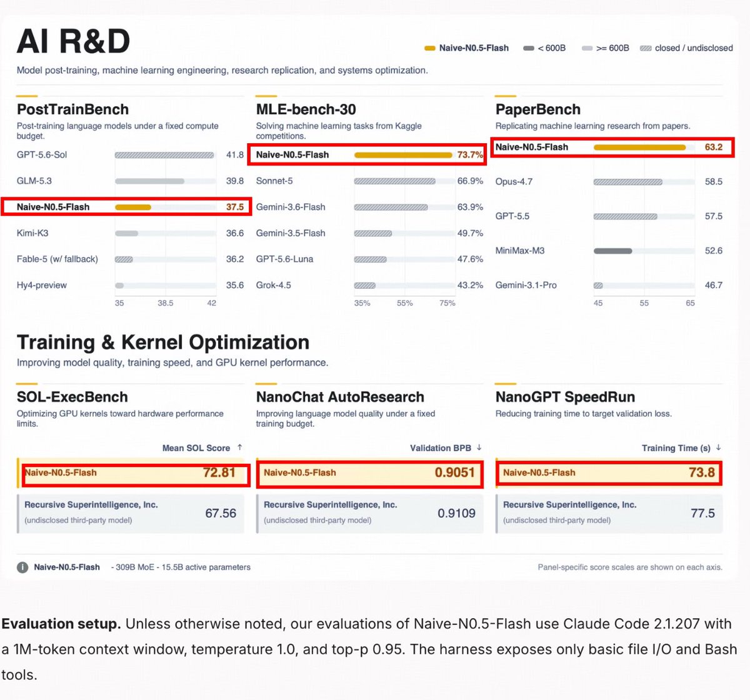Click the hatched GPT-5.6-Sol bar
Image resolution: width=750 pixels, height=700 pixels.
164,155
